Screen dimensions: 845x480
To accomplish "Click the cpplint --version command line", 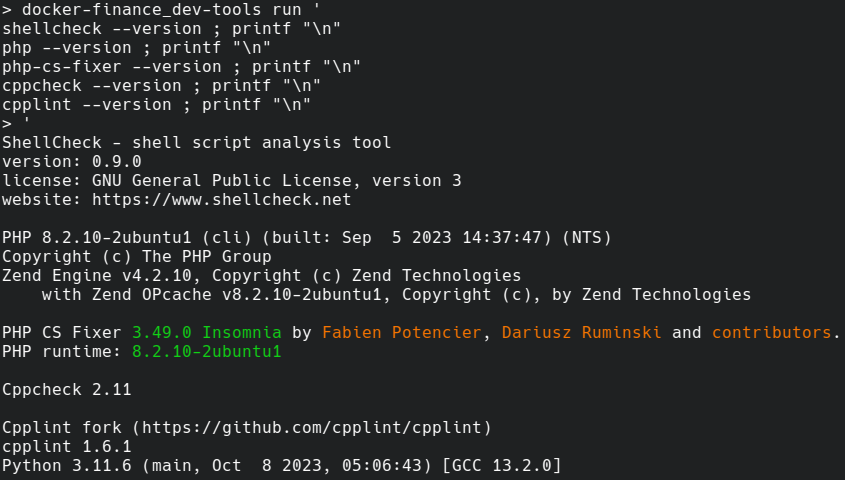I will click(x=156, y=104).
